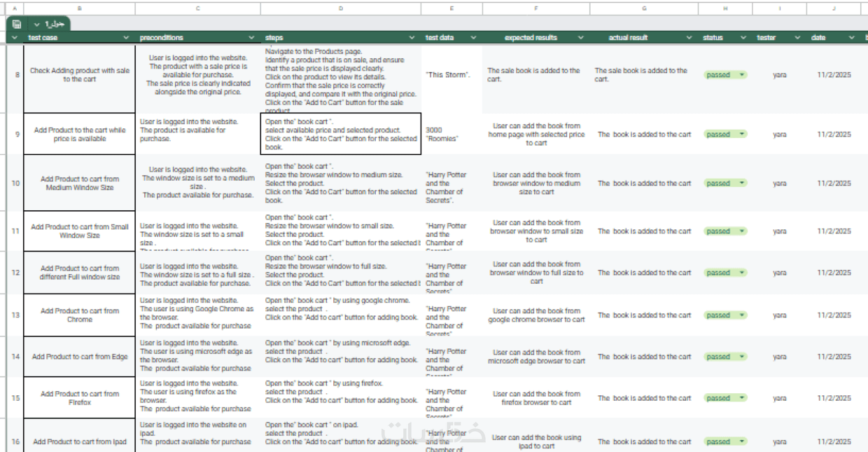Image resolution: width=868 pixels, height=452 pixels.
Task: Open the status chip in row 12
Action: click(725, 273)
